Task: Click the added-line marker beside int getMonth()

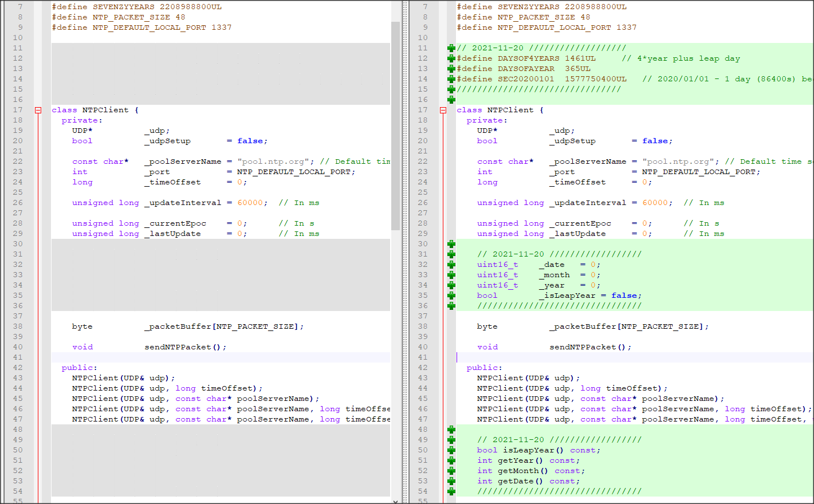Action: click(451, 471)
